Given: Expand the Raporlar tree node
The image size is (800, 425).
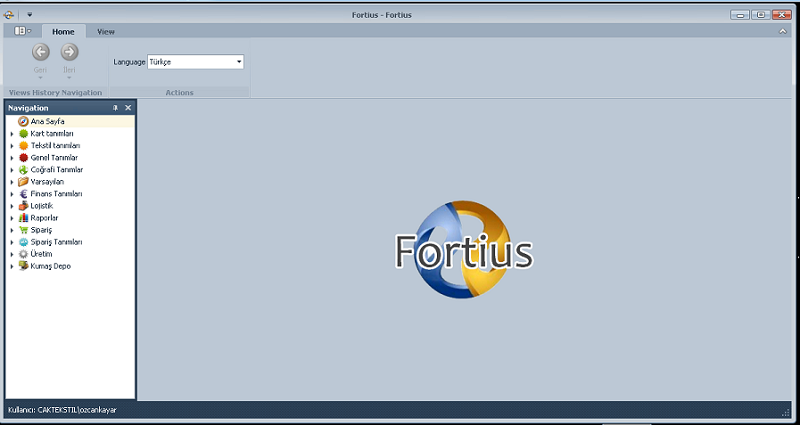Looking at the screenshot, I should click(12, 218).
